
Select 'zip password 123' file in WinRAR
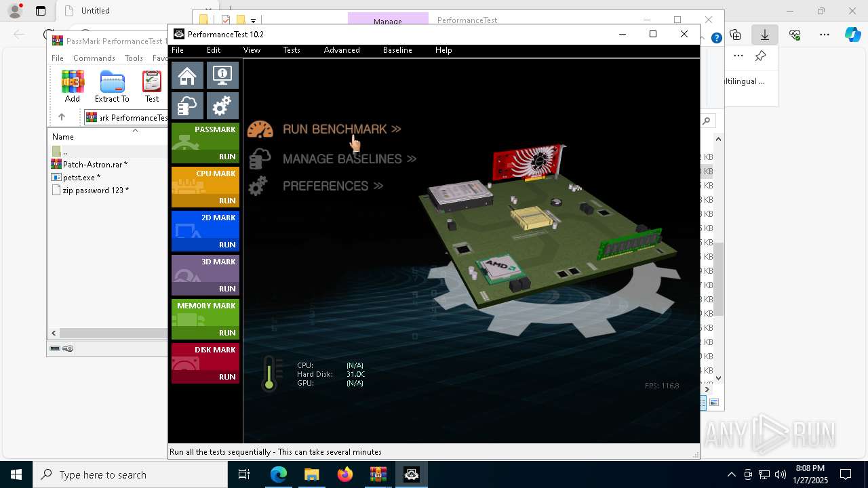point(95,190)
